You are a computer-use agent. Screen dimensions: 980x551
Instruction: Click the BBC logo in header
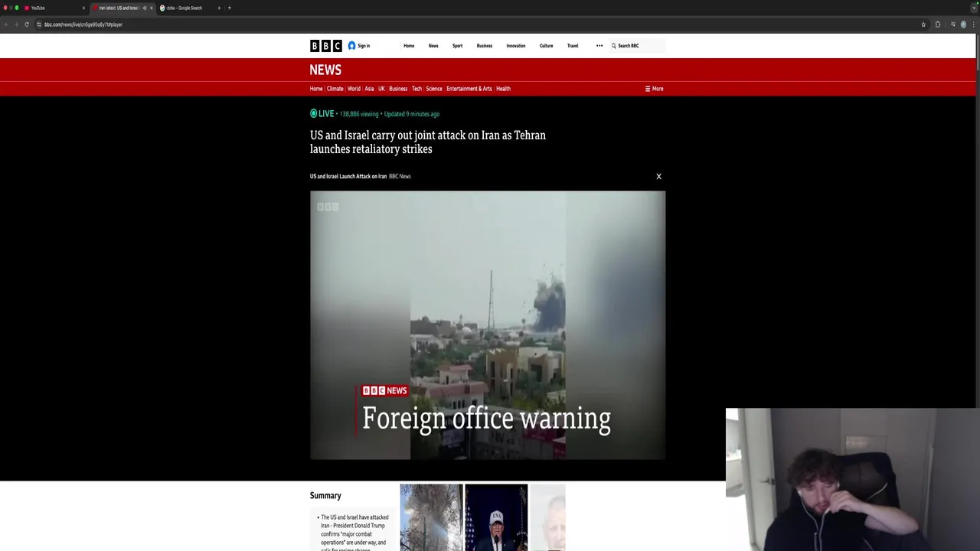click(x=325, y=46)
